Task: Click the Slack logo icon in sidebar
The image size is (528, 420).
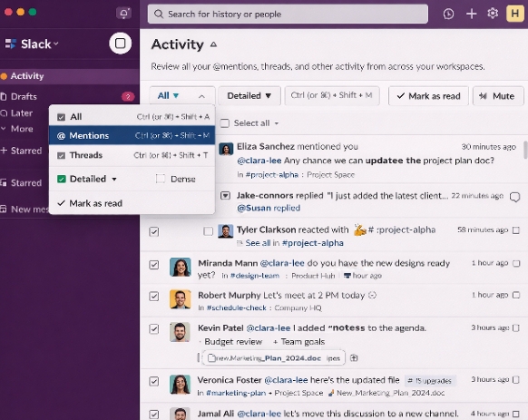Action: coord(11,44)
